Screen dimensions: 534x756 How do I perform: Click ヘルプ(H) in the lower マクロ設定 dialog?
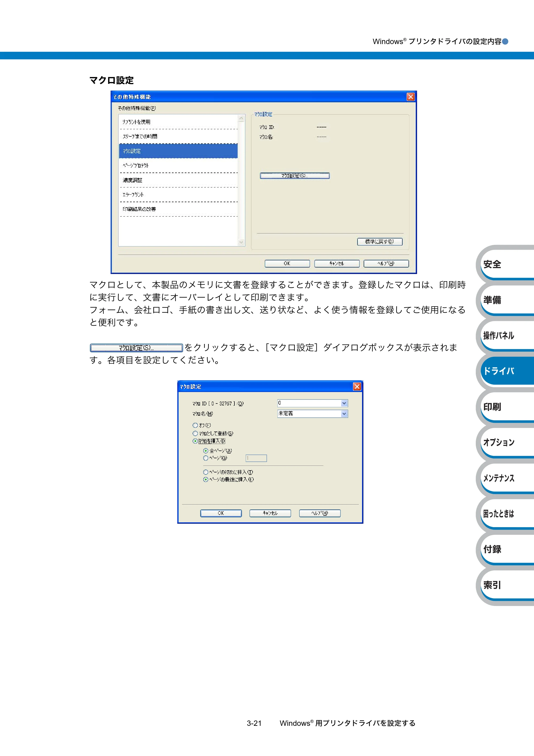[x=320, y=513]
